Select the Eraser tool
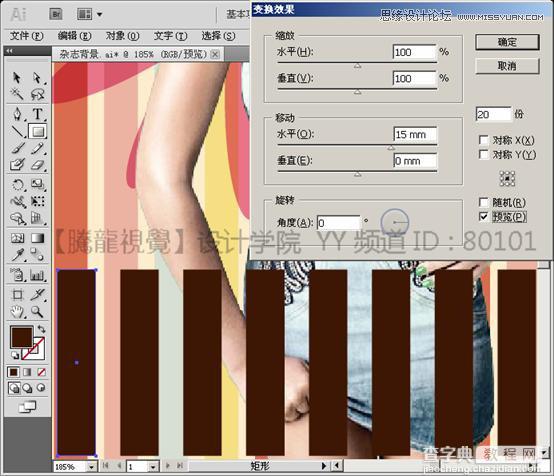554x476 pixels. pyautogui.click(x=37, y=165)
